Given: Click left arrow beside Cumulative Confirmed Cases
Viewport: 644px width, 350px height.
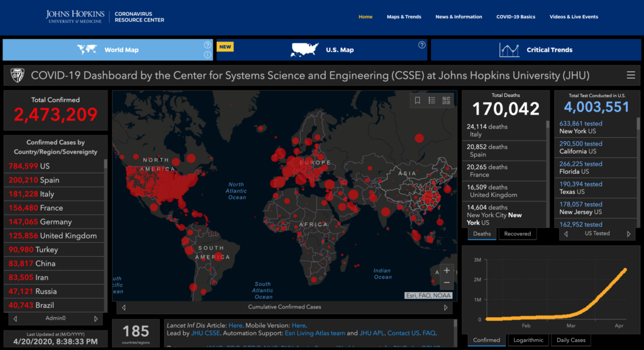Looking at the screenshot, I should [x=123, y=307].
